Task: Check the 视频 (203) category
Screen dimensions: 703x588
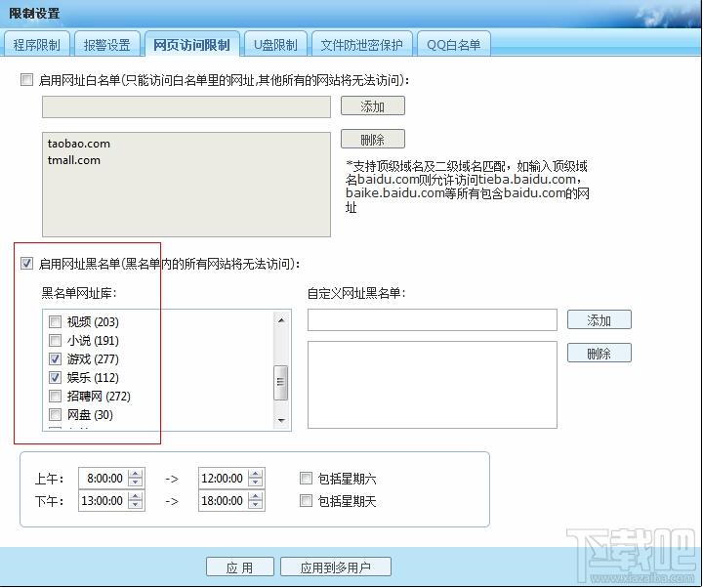Action: pyautogui.click(x=55, y=322)
